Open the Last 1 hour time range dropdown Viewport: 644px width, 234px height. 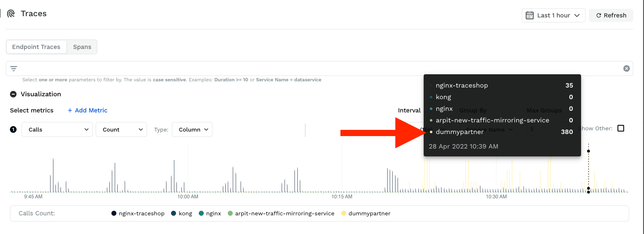553,15
